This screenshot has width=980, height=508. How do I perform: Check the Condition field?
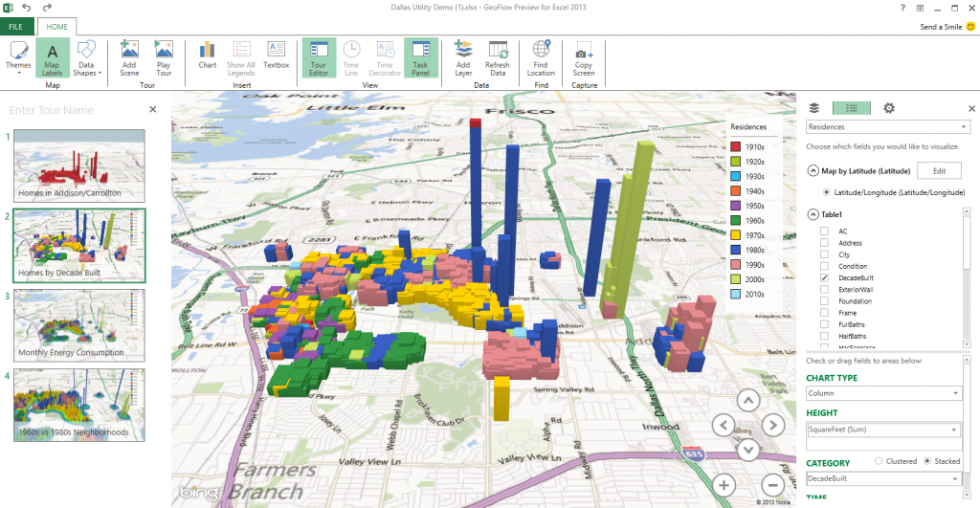coord(824,266)
